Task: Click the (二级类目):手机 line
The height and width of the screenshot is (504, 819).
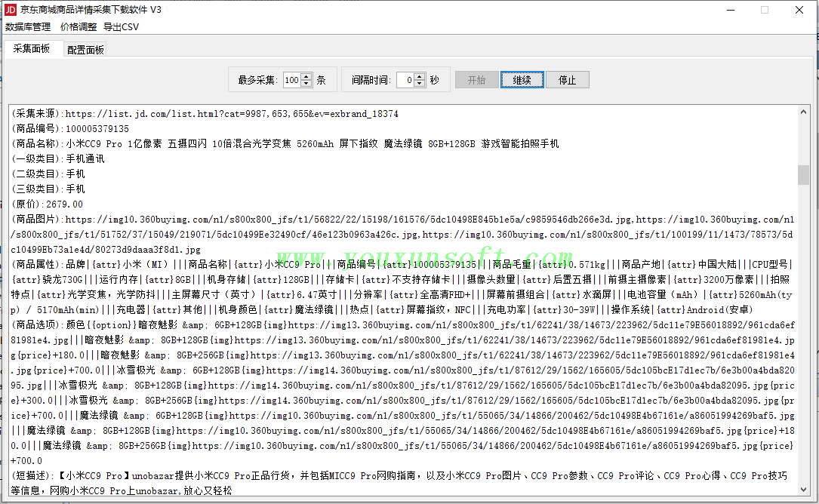Action: 48,174
